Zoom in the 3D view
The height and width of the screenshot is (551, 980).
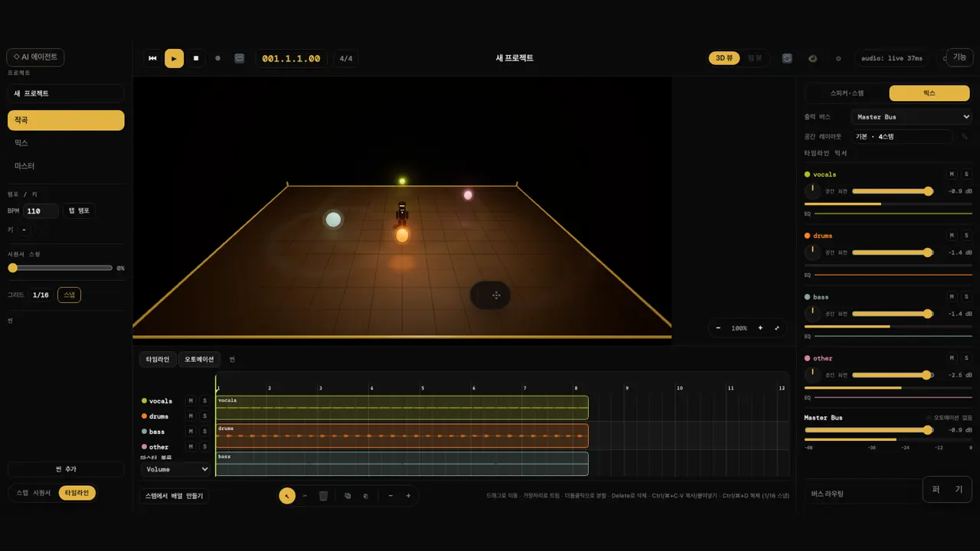click(760, 328)
